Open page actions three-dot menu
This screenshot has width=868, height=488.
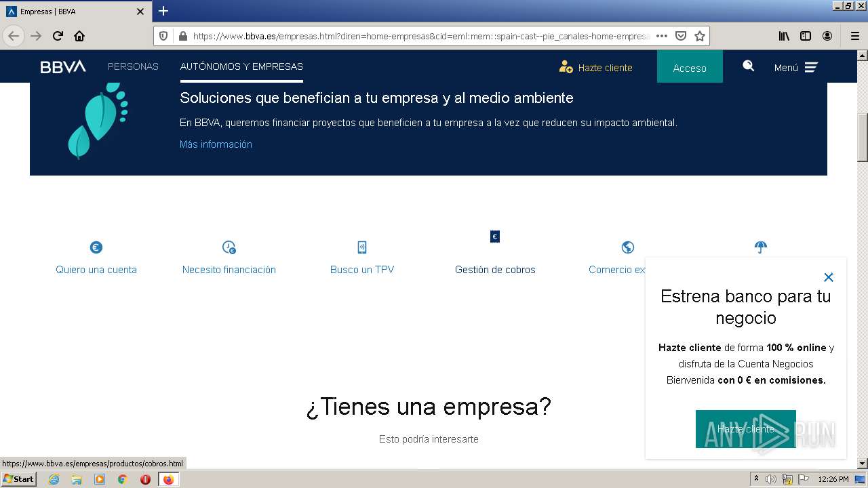tap(662, 36)
